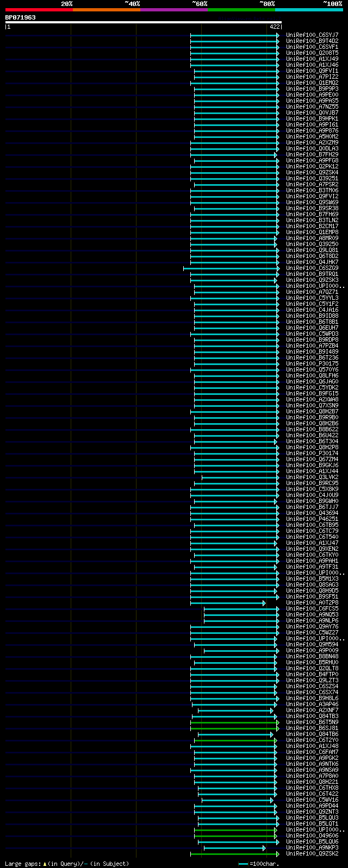Select hit label UniRef100_A0T2P8
This screenshot has width=348, height=868.
pos(312,602)
